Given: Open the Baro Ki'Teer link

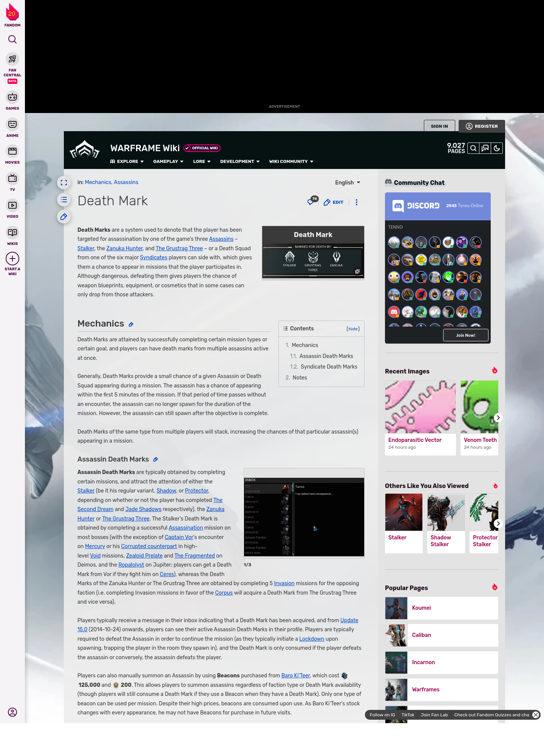Looking at the screenshot, I should 295,675.
